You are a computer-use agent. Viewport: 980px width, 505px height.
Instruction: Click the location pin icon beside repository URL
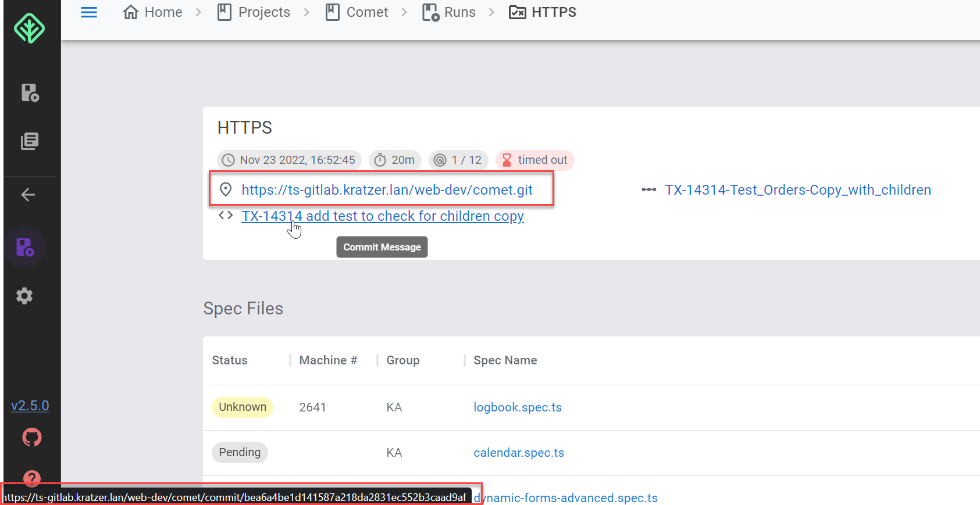[226, 190]
